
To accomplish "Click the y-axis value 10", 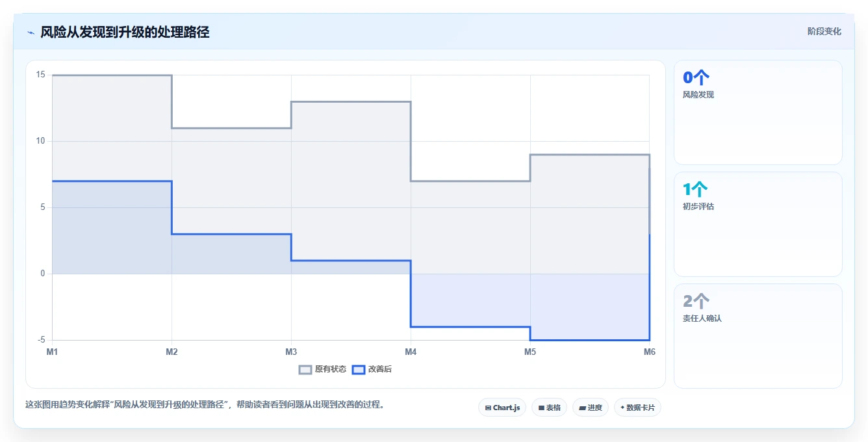I will point(40,141).
